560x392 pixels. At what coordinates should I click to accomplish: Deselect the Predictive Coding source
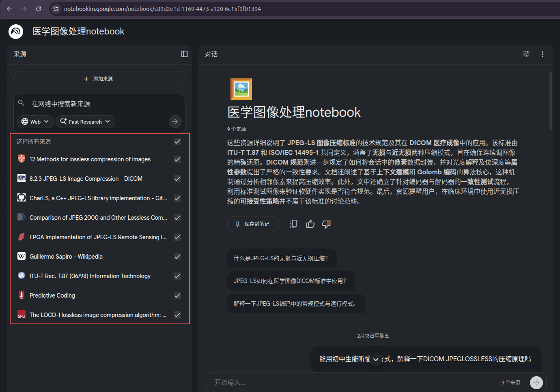(x=177, y=296)
